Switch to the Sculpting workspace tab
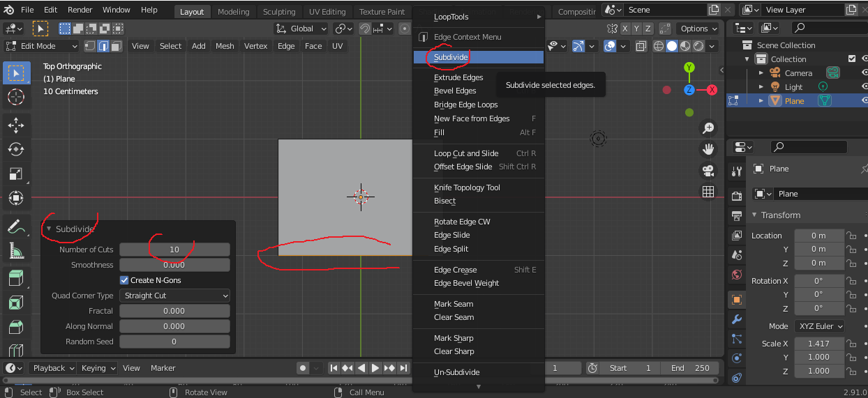This screenshot has width=868, height=398. click(x=279, y=12)
